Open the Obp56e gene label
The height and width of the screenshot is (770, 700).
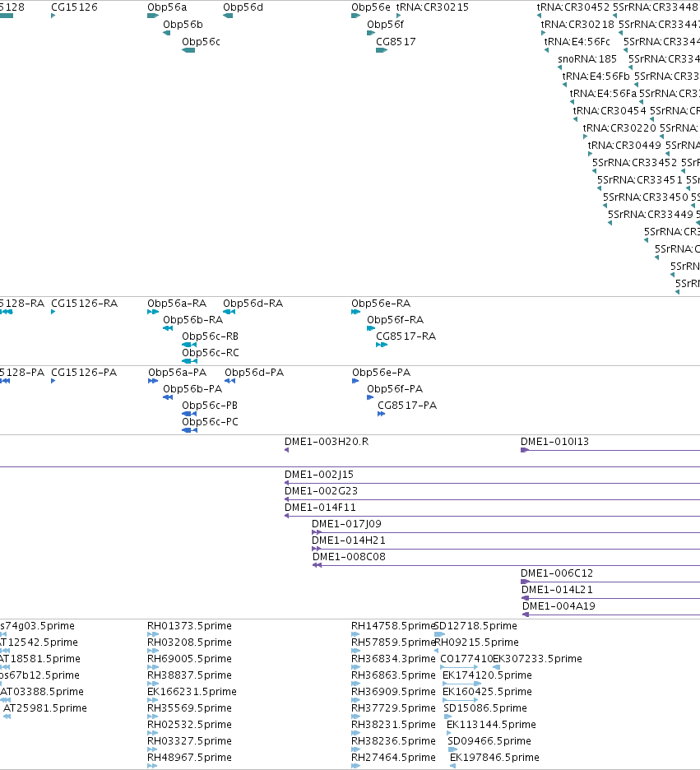click(371, 7)
